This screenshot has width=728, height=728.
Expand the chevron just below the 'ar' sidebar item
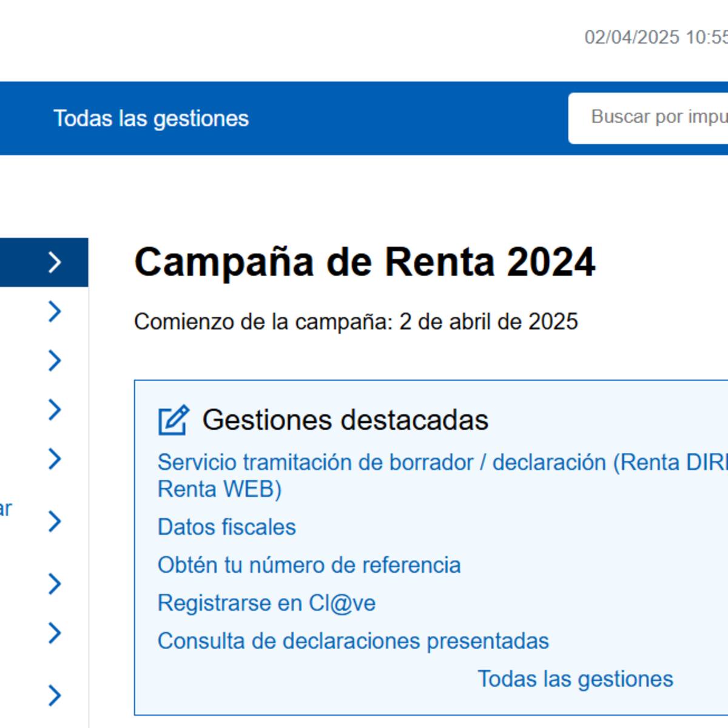55,584
